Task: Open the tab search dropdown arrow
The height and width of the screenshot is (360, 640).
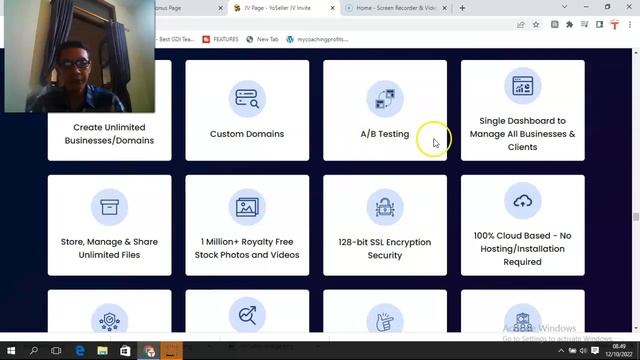Action: 564,7
